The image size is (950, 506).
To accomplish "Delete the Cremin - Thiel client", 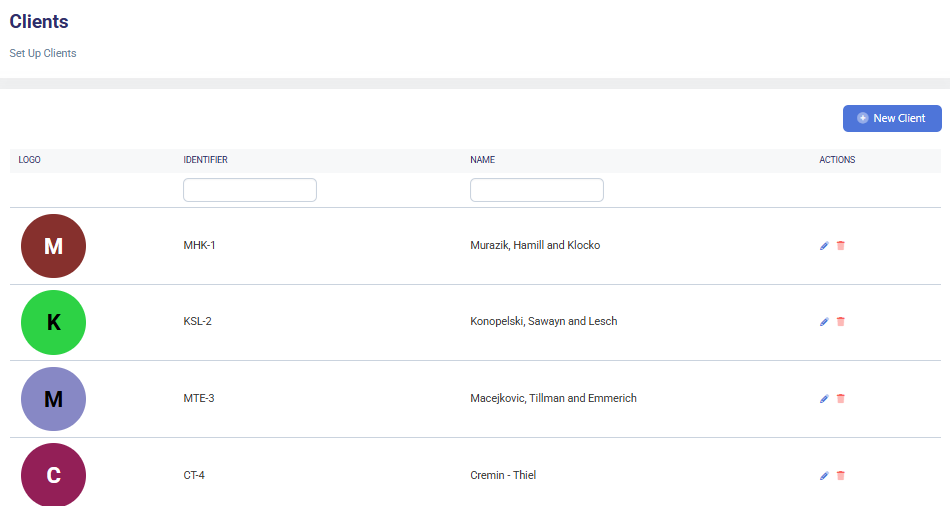I will (841, 476).
